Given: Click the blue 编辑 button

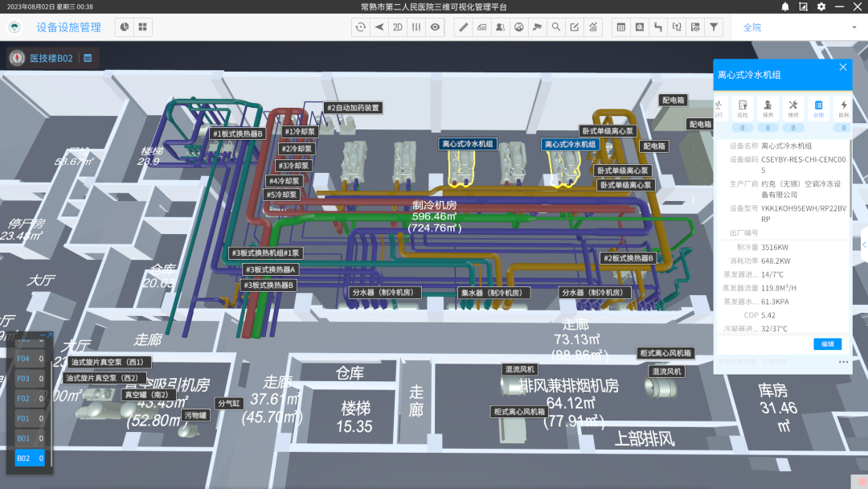Looking at the screenshot, I should point(827,344).
